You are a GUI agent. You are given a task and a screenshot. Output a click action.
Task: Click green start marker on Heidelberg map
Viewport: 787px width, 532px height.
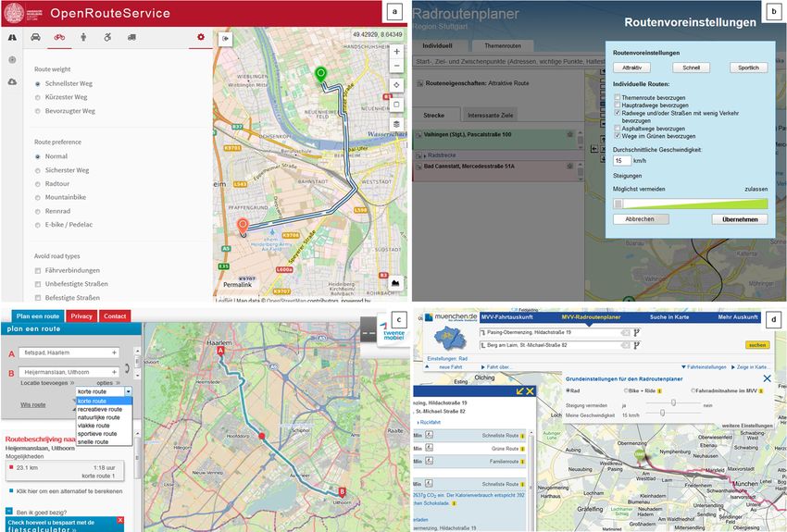320,75
